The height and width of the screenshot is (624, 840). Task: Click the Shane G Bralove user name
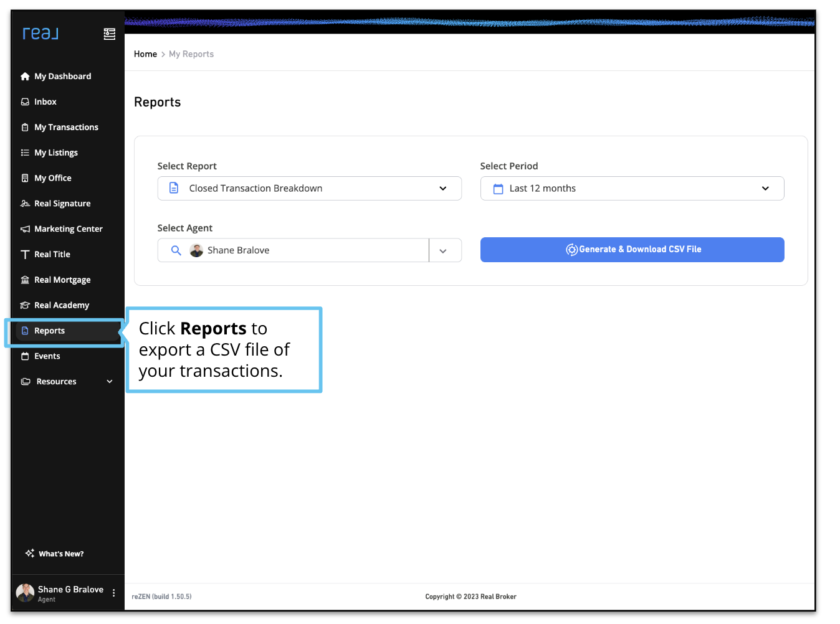pyautogui.click(x=70, y=589)
